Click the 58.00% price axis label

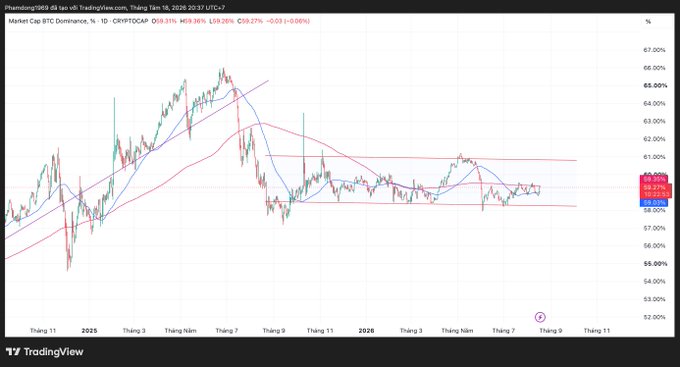[654, 210]
